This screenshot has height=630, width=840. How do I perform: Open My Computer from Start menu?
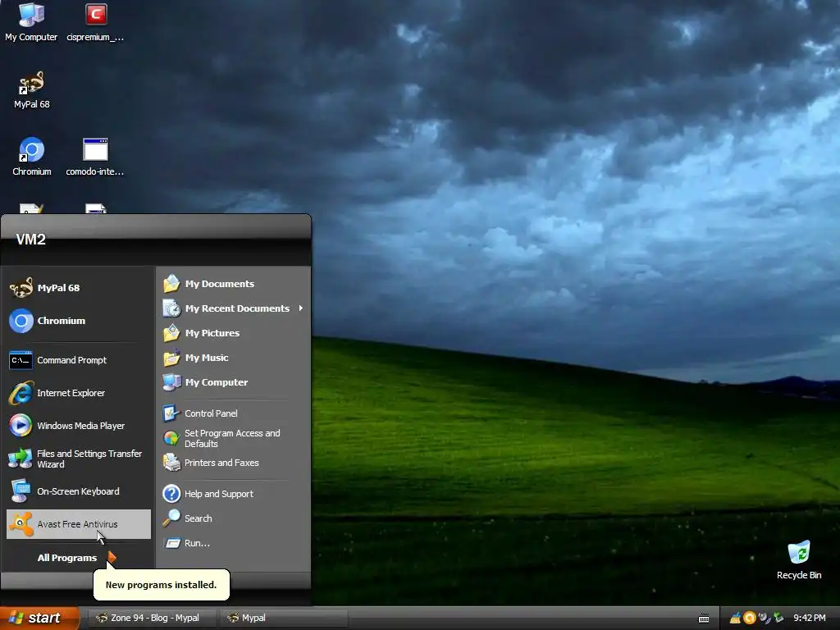tap(234, 382)
